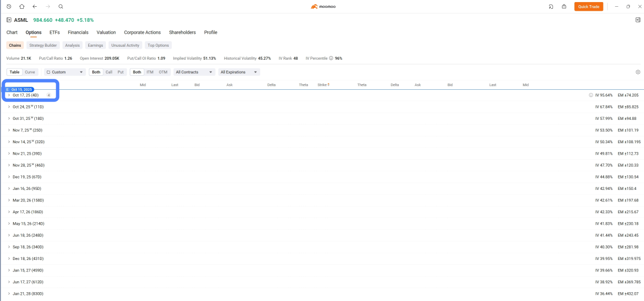Image resolution: width=644 pixels, height=301 pixels.
Task: Click the Put/Call Ratio 1.26 stat
Action: click(x=56, y=58)
